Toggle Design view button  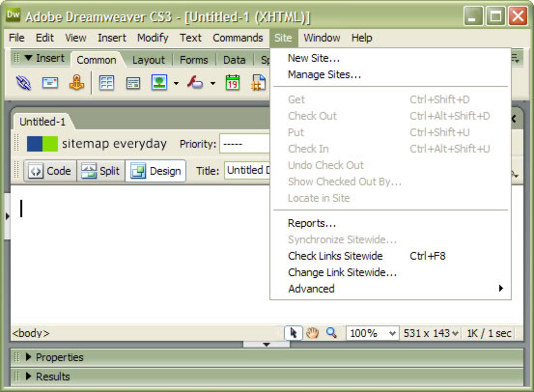click(155, 171)
